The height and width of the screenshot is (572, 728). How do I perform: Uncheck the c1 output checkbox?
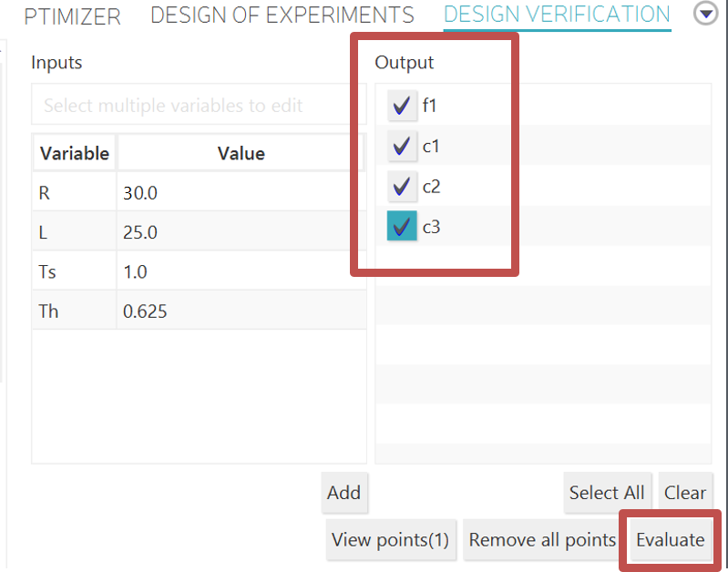402,147
